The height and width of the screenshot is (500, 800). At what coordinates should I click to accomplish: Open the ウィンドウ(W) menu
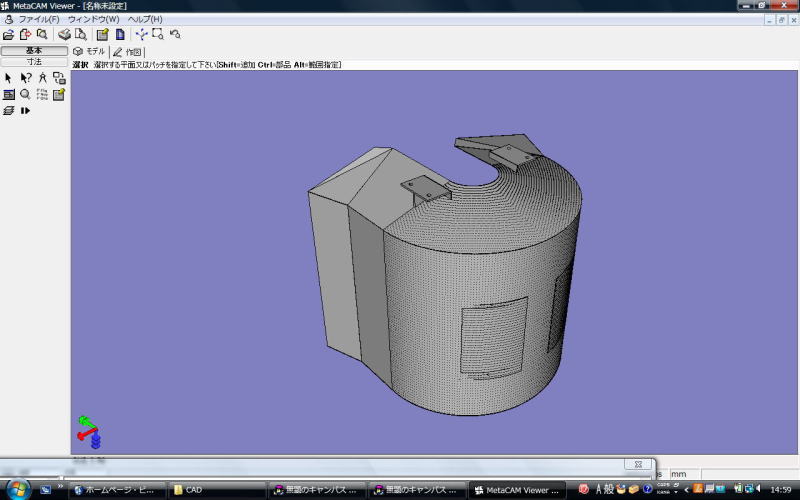coord(93,19)
